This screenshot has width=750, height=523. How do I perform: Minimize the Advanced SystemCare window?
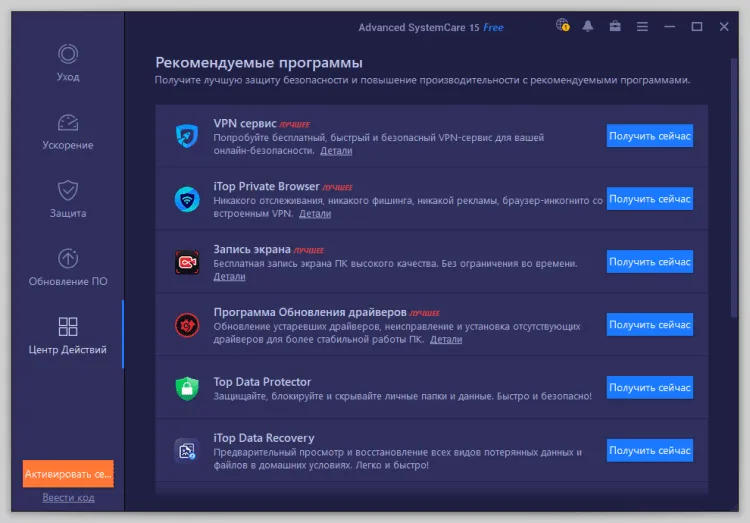pyautogui.click(x=670, y=27)
